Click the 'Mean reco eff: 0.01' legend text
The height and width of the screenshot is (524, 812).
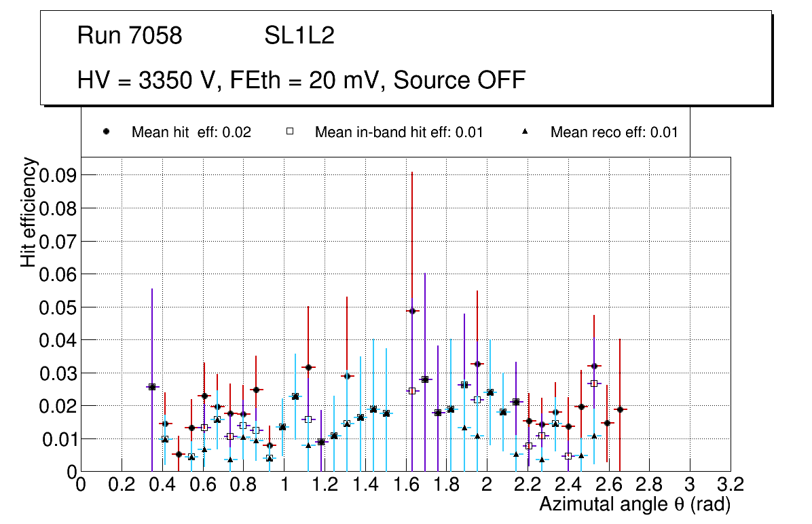click(x=614, y=132)
